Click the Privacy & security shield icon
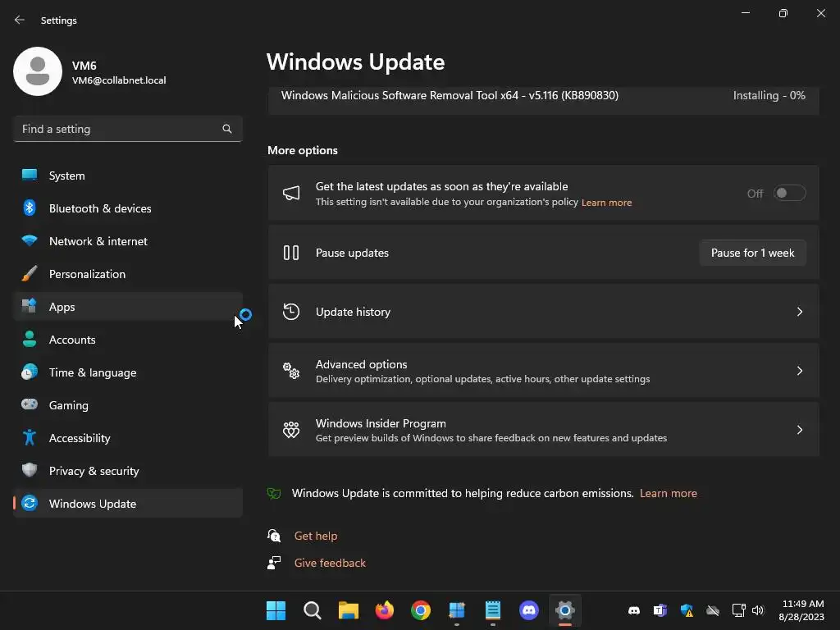The width and height of the screenshot is (840, 630). pyautogui.click(x=30, y=470)
